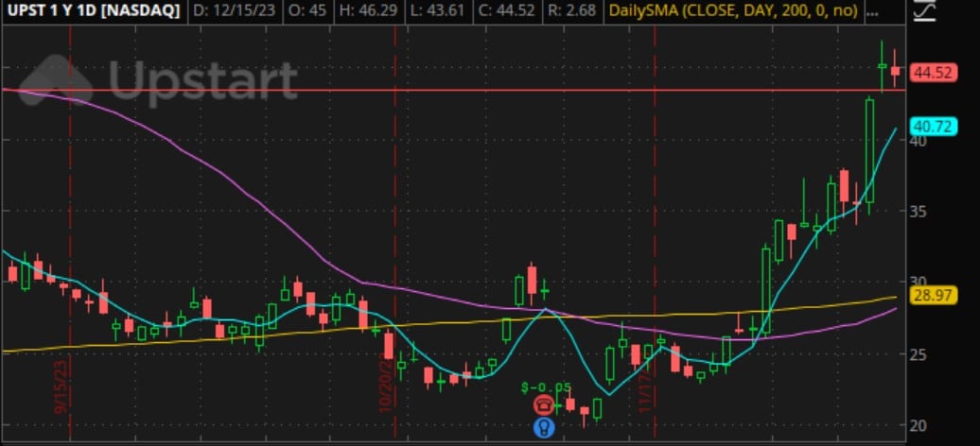Select the DailySMA (CLOSE, DAY, 200) study label
Viewport: 980px width, 446px height.
[x=732, y=10]
